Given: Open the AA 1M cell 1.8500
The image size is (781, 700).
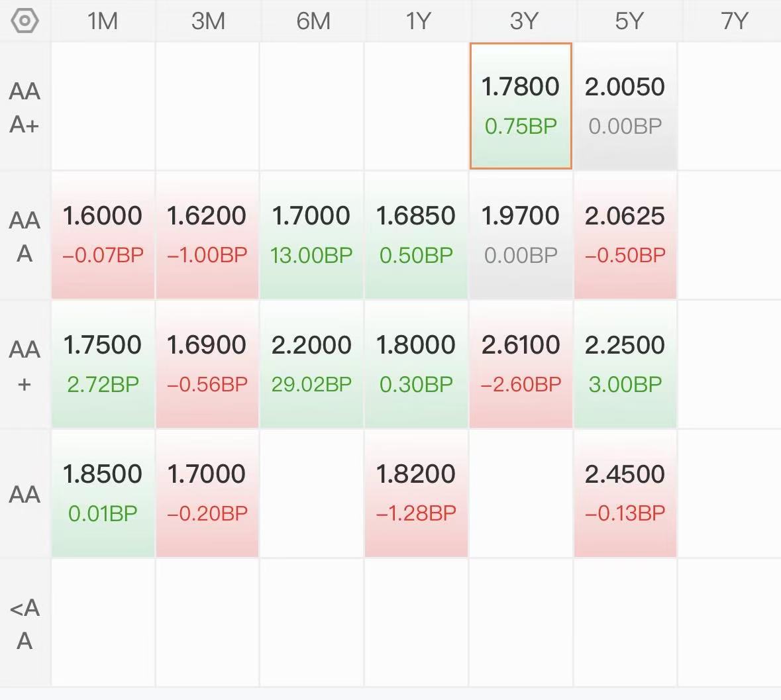Looking at the screenshot, I should pyautogui.click(x=103, y=493).
